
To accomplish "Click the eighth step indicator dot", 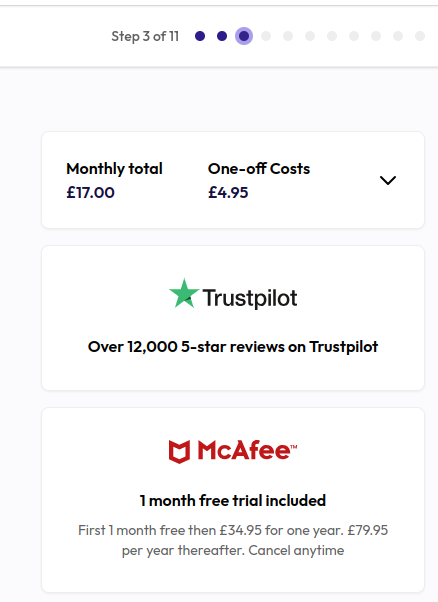I will (x=354, y=36).
